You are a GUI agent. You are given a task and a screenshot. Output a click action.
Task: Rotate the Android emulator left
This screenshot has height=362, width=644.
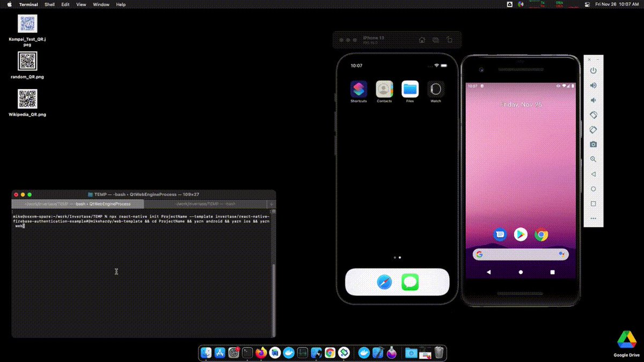coord(593,115)
